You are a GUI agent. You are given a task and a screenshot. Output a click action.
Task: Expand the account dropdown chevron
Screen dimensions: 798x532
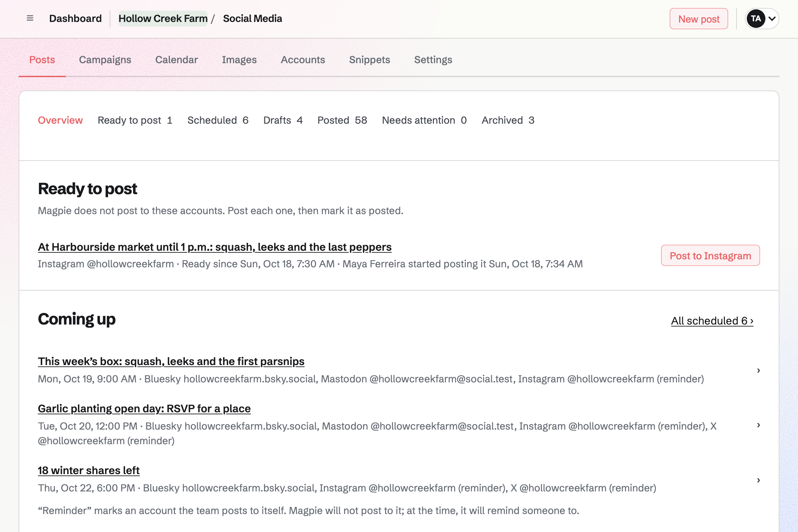pyautogui.click(x=772, y=19)
